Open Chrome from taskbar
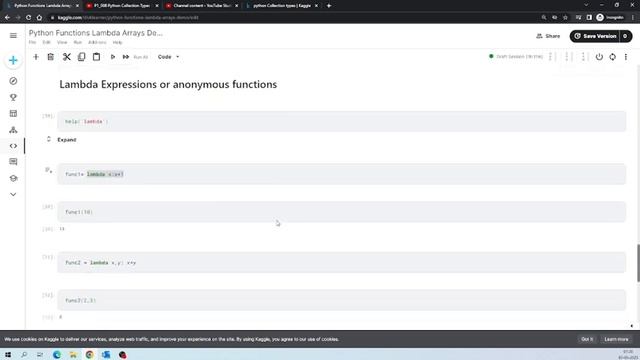Image resolution: width=640 pixels, height=360 pixels. coord(89,355)
